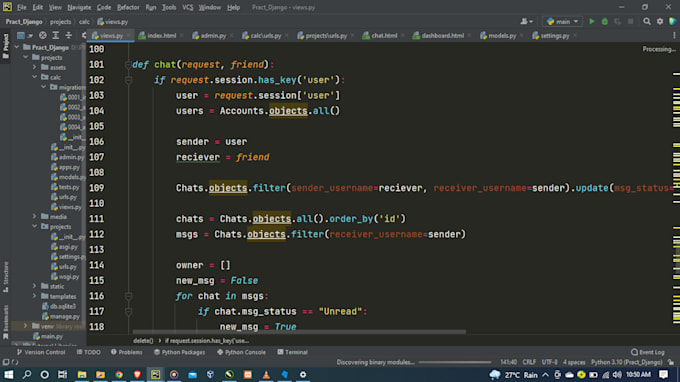
Task: Switch to the index.html editor tab
Action: (x=161, y=36)
